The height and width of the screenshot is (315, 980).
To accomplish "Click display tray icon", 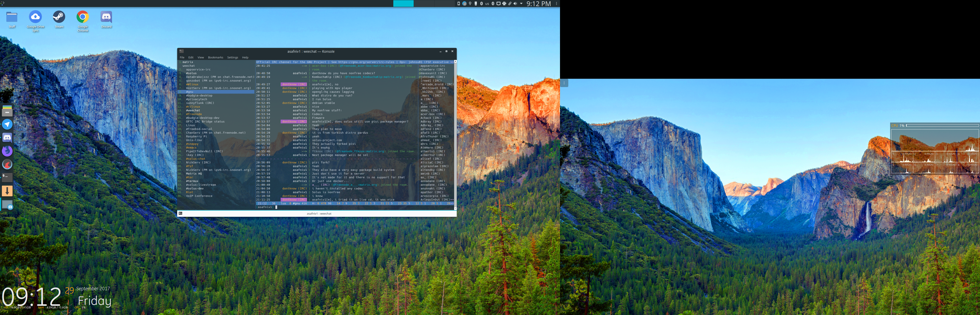I will point(498,3).
